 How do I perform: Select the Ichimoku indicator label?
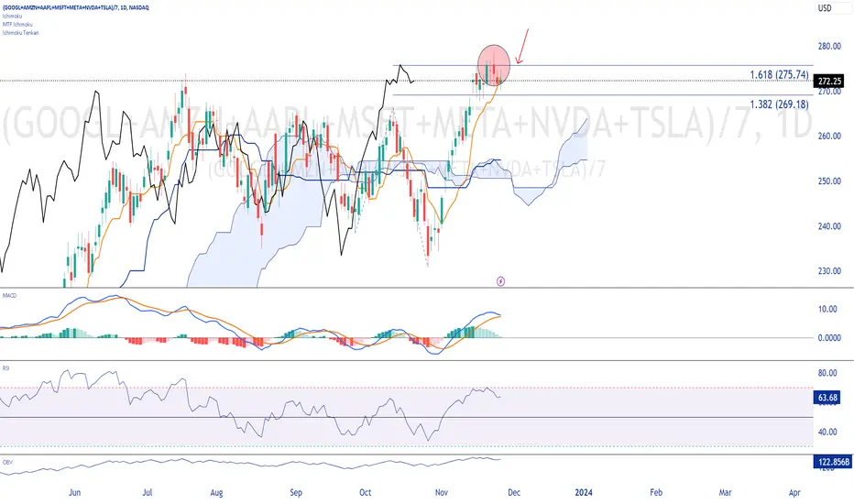click(x=12, y=16)
